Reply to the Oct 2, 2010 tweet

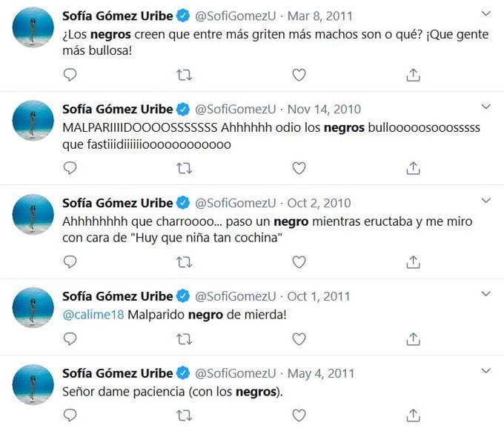tap(70, 262)
